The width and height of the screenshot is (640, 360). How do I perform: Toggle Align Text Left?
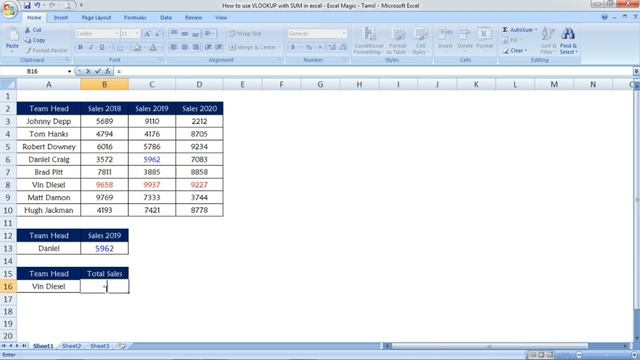coord(174,47)
